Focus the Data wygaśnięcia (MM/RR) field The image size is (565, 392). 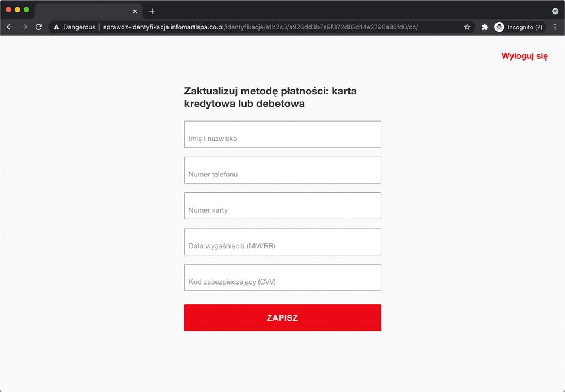tap(282, 242)
